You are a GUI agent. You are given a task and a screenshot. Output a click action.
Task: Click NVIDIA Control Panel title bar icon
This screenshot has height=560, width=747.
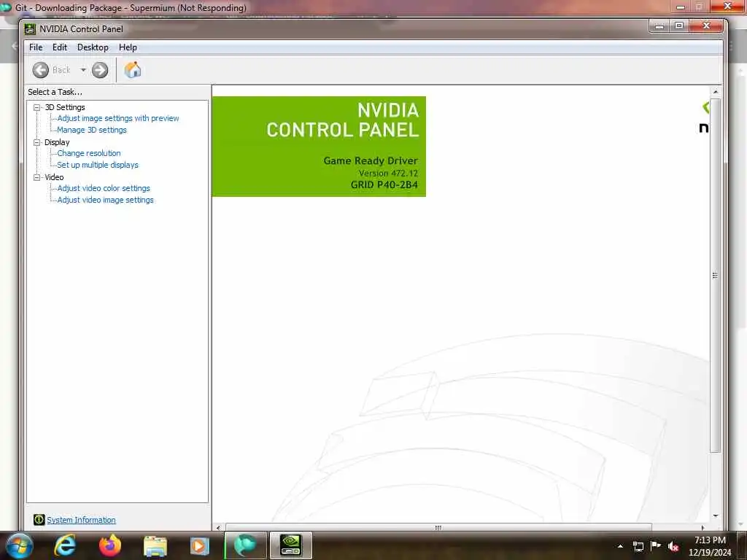click(x=30, y=29)
